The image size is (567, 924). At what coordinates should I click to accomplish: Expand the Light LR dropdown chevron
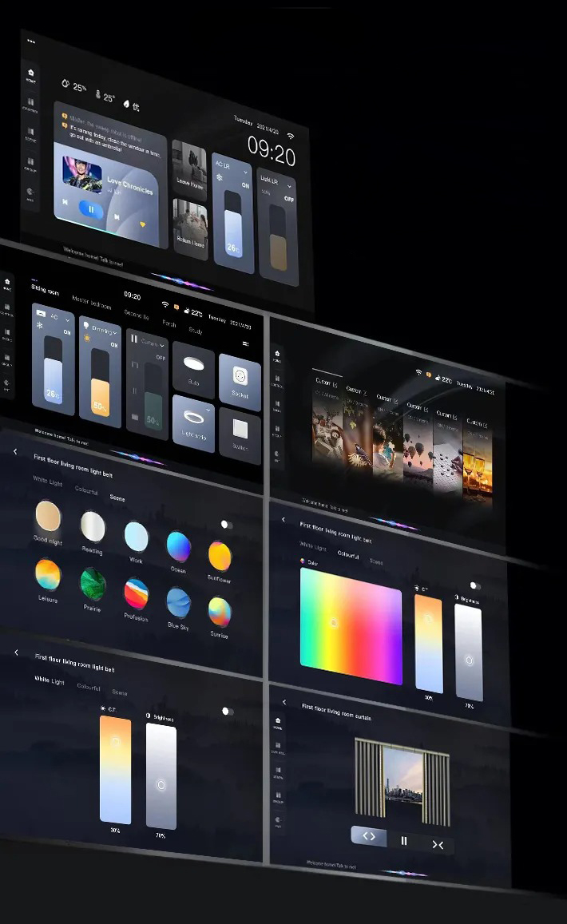(289, 186)
